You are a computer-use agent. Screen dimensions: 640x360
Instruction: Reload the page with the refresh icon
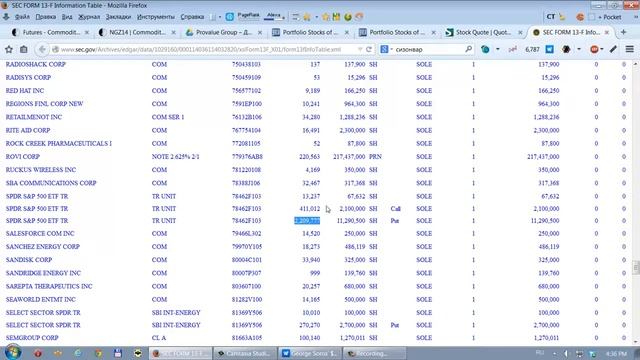[x=369, y=49]
